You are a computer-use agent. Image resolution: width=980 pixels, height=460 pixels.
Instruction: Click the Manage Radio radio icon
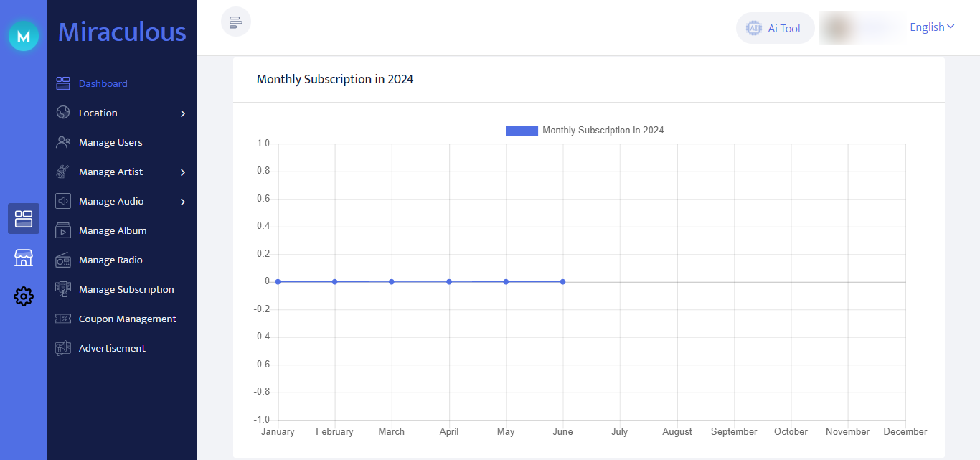(x=63, y=260)
